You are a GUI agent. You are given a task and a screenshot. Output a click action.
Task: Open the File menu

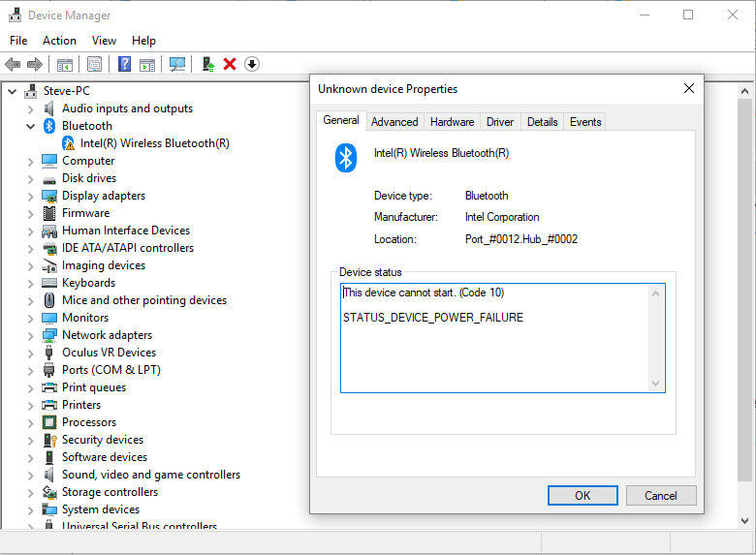(18, 41)
